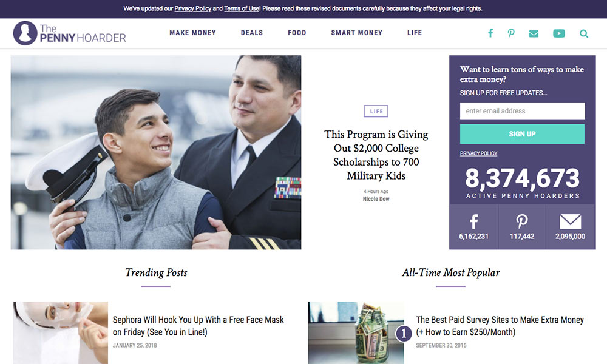Open the Food menu
Image resolution: width=607 pixels, height=364 pixels.
pyautogui.click(x=297, y=33)
